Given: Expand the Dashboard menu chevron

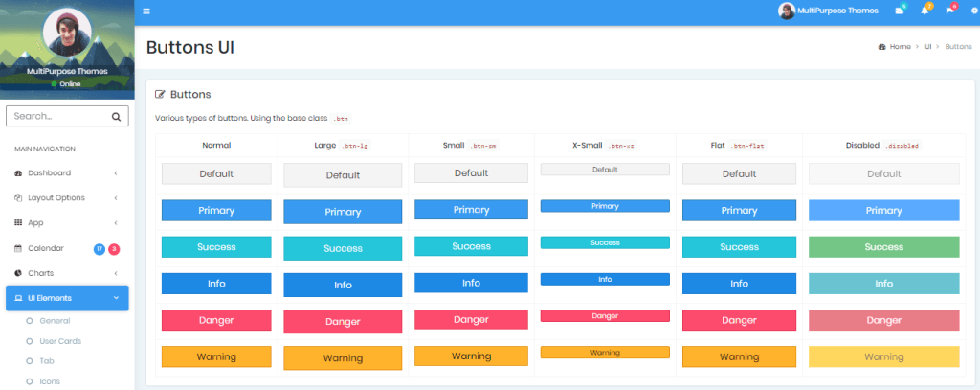Looking at the screenshot, I should click(x=116, y=173).
